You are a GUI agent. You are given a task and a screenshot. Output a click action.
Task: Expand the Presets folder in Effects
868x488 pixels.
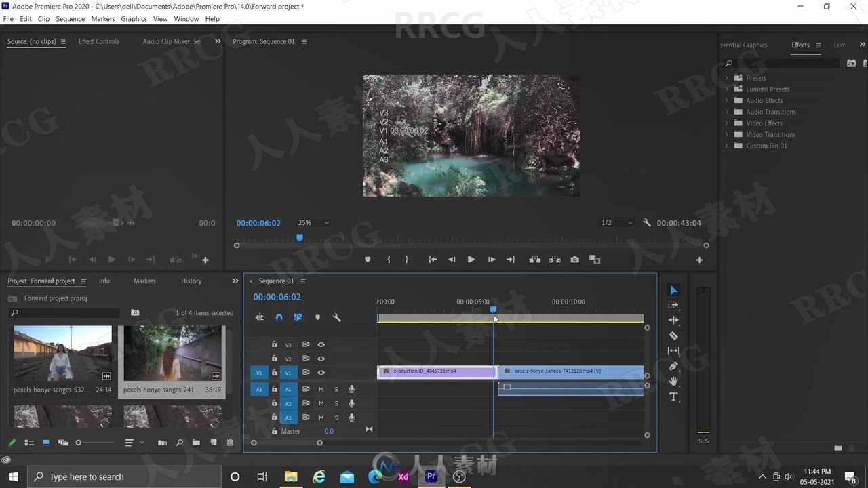[x=727, y=78]
